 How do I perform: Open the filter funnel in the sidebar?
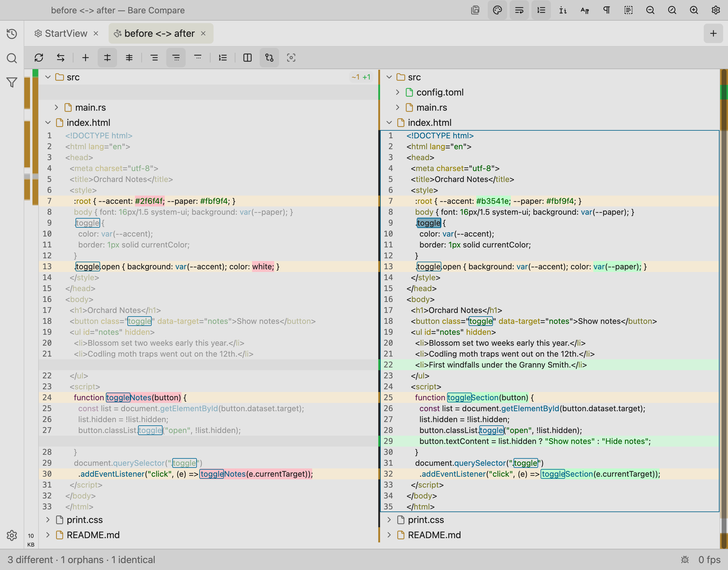pos(12,82)
